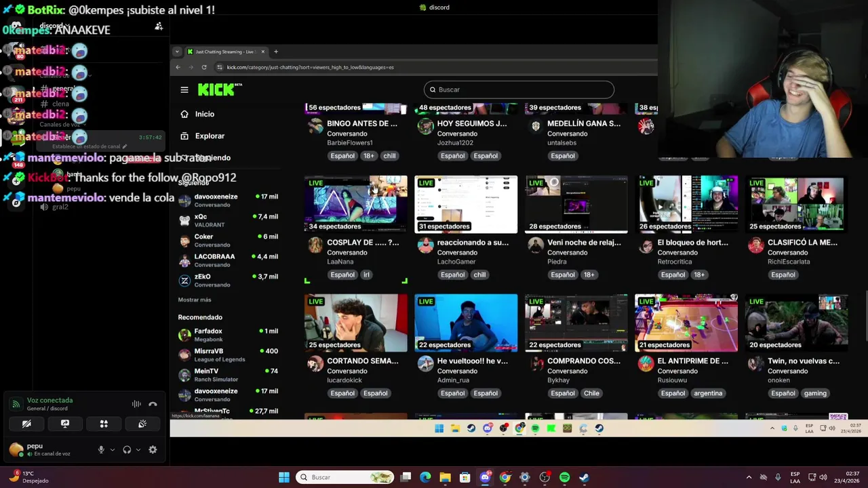The height and width of the screenshot is (488, 868).
Task: Open xQc channel in Siguiendo list
Action: (x=228, y=220)
